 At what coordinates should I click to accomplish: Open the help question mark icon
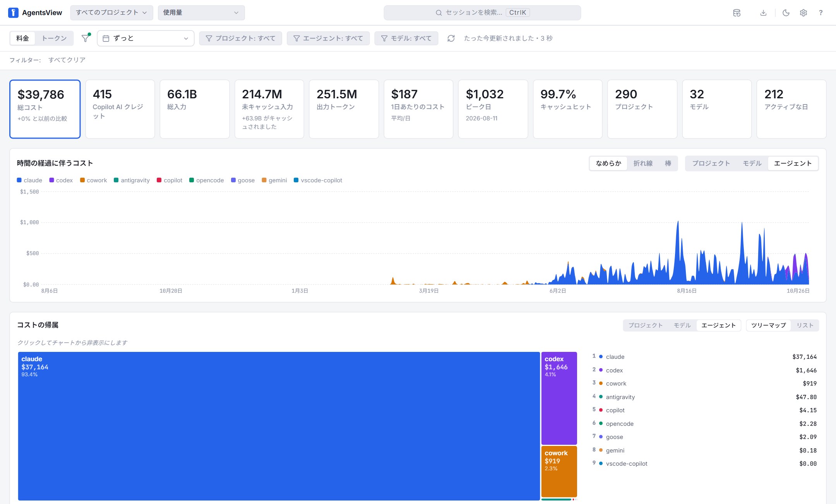(821, 13)
